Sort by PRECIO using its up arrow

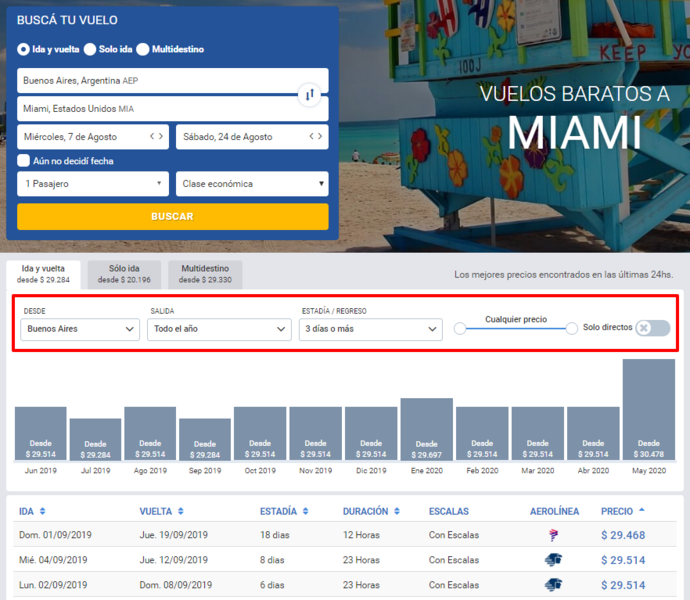pos(642,510)
